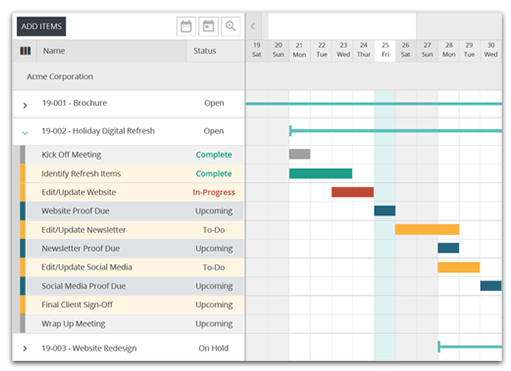The image size is (511, 371).
Task: Click the orange Edit/Update Newsletter Gantt bar
Action: click(x=427, y=229)
